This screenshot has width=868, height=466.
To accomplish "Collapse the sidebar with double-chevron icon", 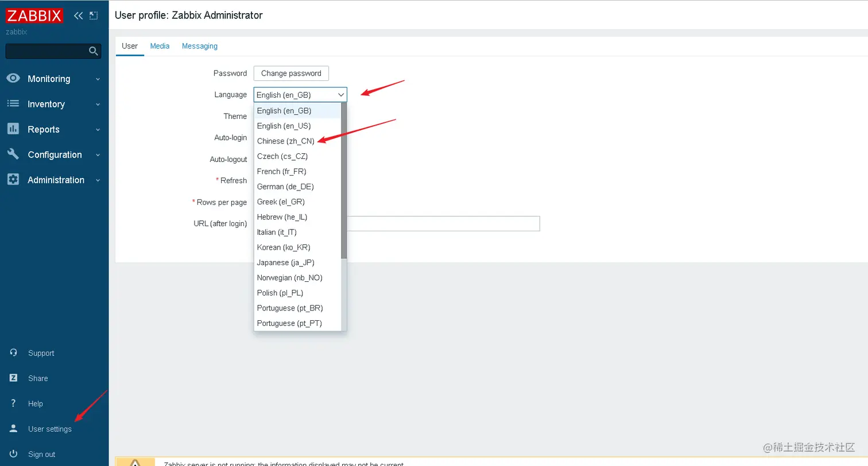I will 79,15.
